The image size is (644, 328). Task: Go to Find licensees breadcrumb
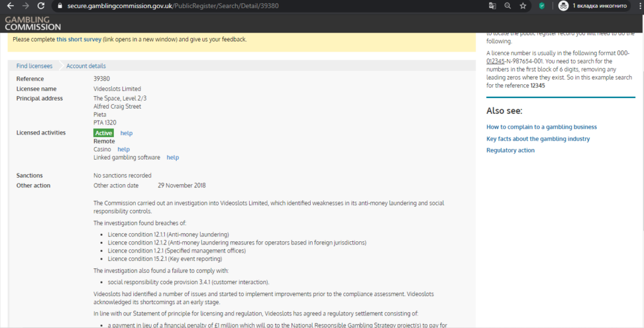tap(35, 66)
